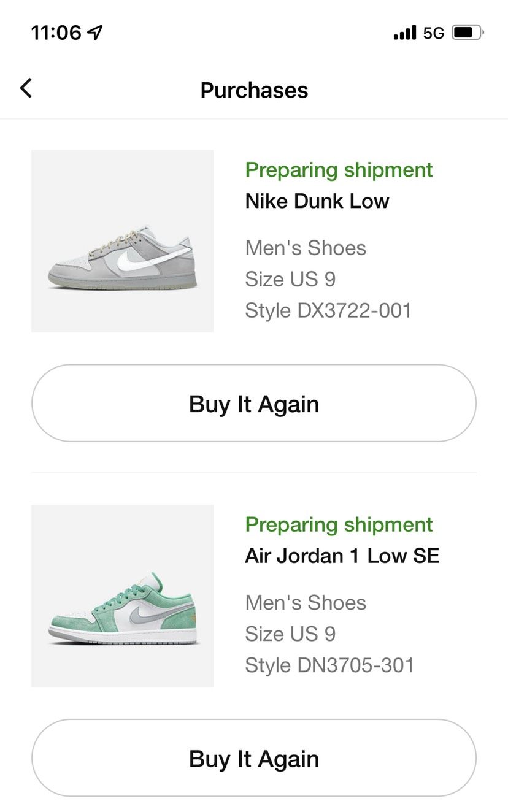The height and width of the screenshot is (812, 508).
Task: Tap the back arrow icon
Action: [26, 89]
